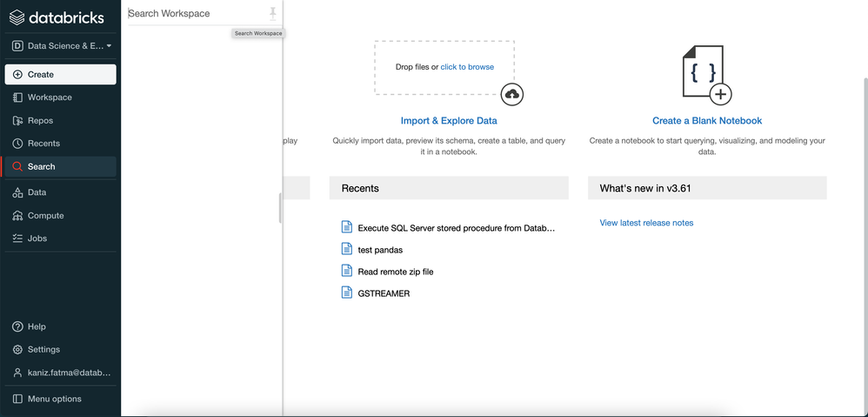Go to the Jobs section icon

17,239
